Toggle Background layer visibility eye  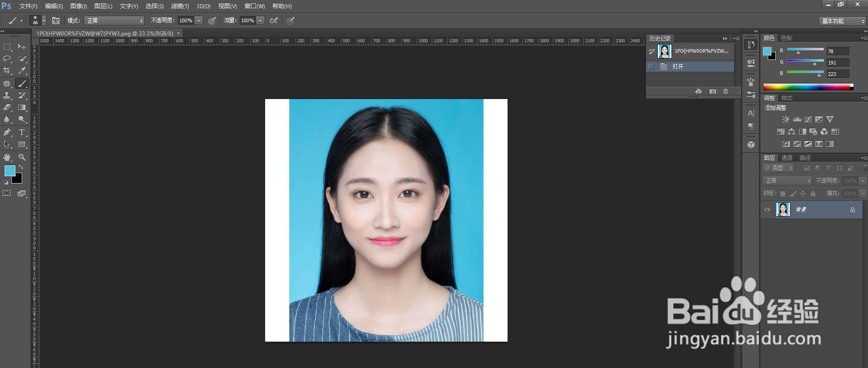[767, 209]
